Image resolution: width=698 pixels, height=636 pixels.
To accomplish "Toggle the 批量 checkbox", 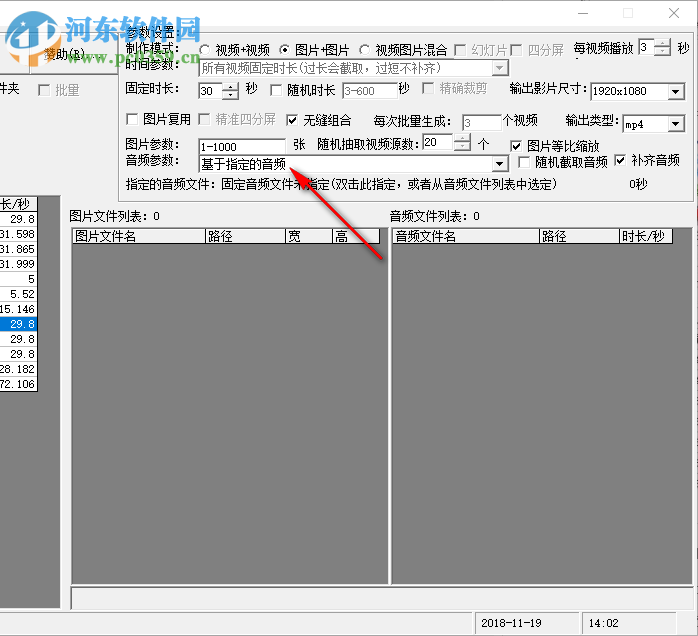I will 44,90.
